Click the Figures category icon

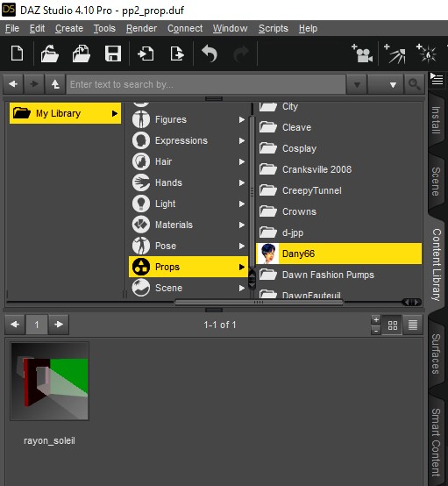(141, 119)
